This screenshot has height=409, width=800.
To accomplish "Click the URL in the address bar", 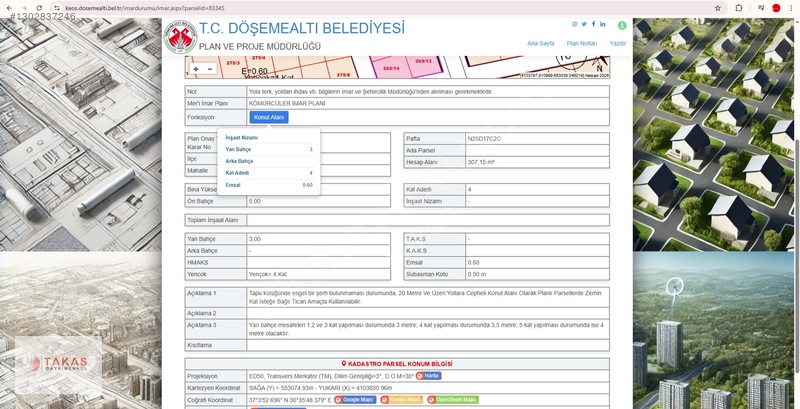I will click(144, 8).
